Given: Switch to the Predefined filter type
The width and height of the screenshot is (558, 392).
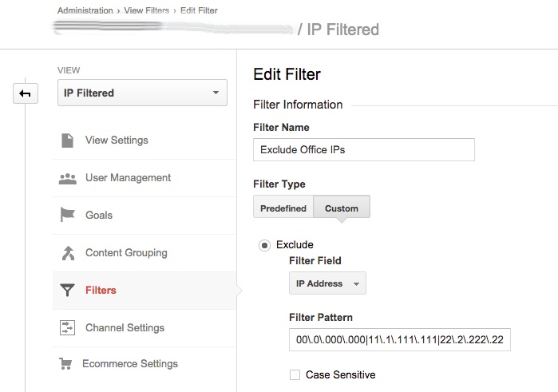Looking at the screenshot, I should [283, 208].
